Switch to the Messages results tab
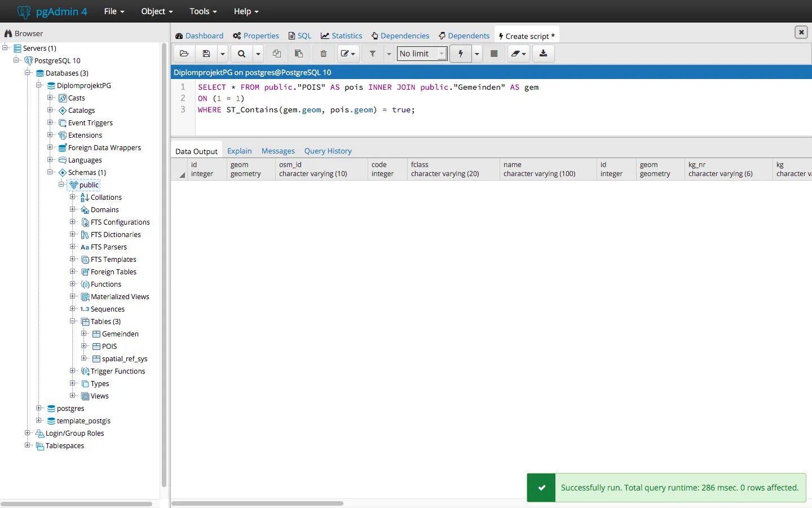This screenshot has width=812, height=508. coord(278,151)
